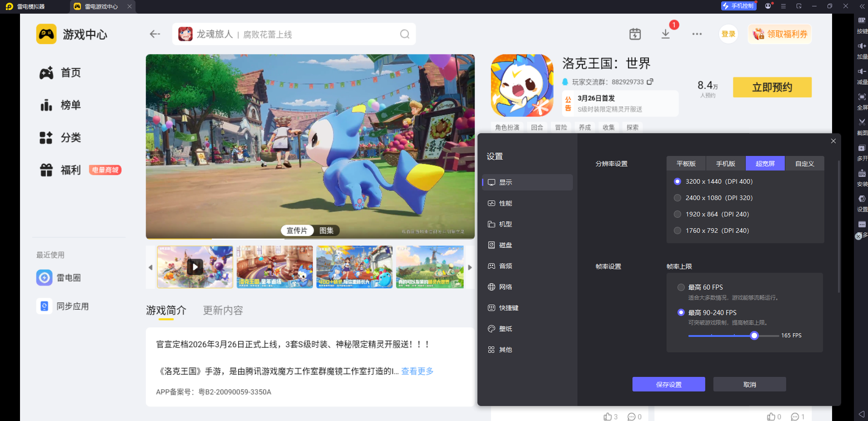Click the 立即预约 reserve button
Image resolution: width=868 pixels, height=421 pixels.
tap(772, 87)
